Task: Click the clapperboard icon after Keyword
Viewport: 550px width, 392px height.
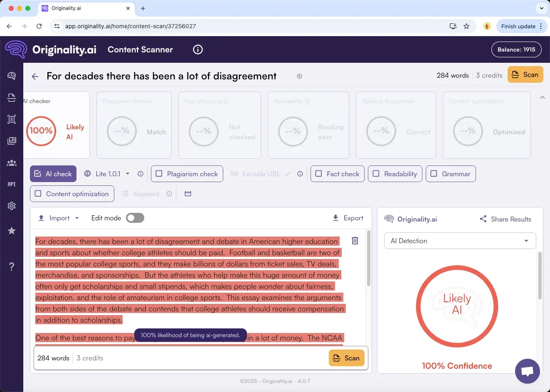Action: (x=188, y=194)
